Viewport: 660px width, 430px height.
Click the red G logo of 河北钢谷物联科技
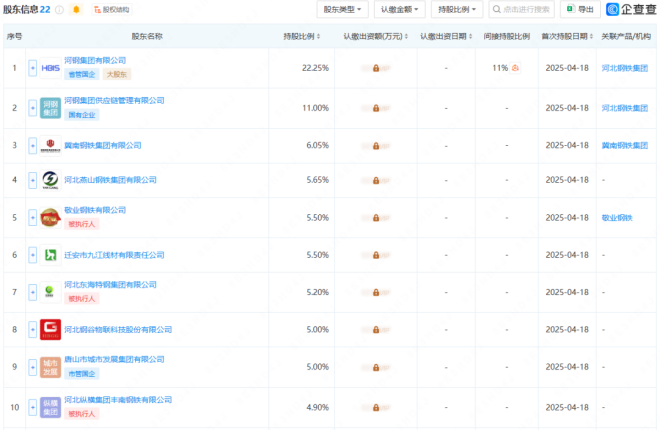51,329
